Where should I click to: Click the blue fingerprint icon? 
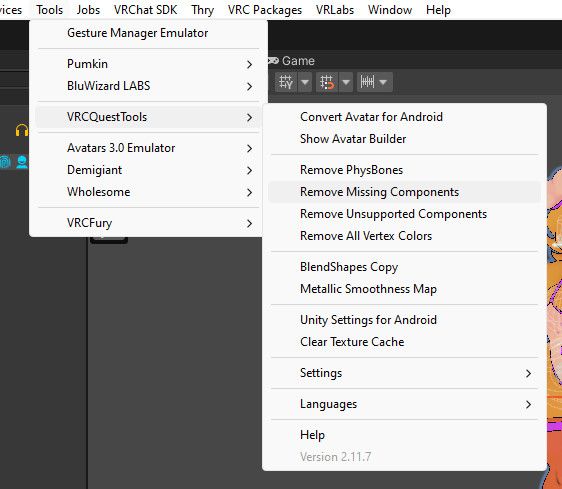pos(5,162)
